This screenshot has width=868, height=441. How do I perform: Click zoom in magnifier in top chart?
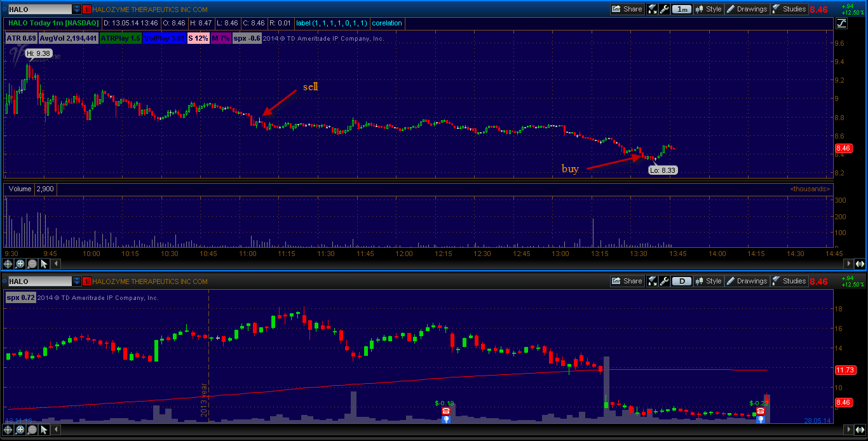tap(20, 264)
